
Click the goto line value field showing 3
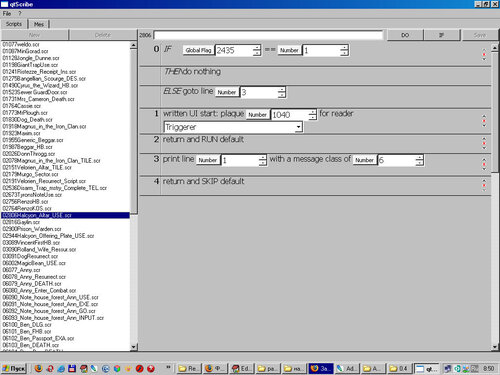click(259, 92)
